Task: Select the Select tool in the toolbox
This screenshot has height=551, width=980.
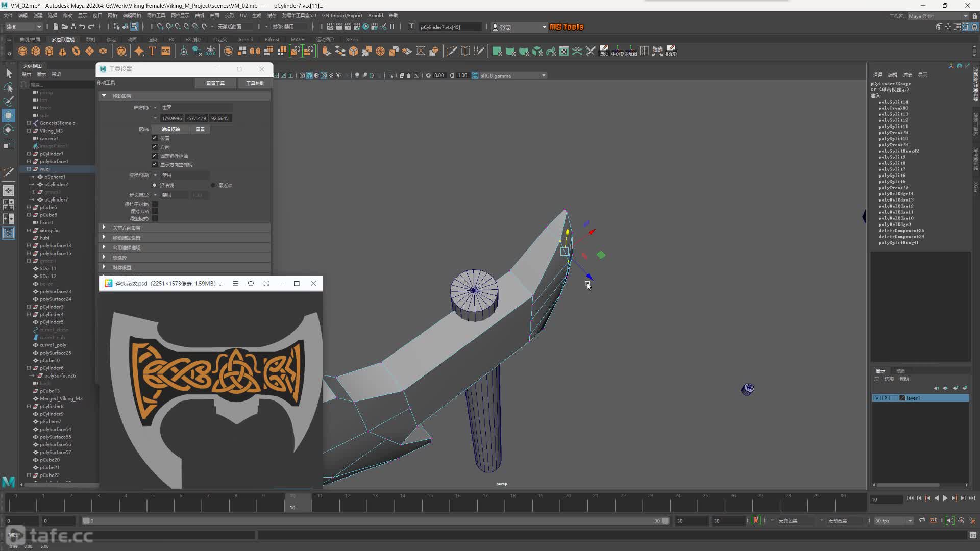Action: pyautogui.click(x=9, y=73)
